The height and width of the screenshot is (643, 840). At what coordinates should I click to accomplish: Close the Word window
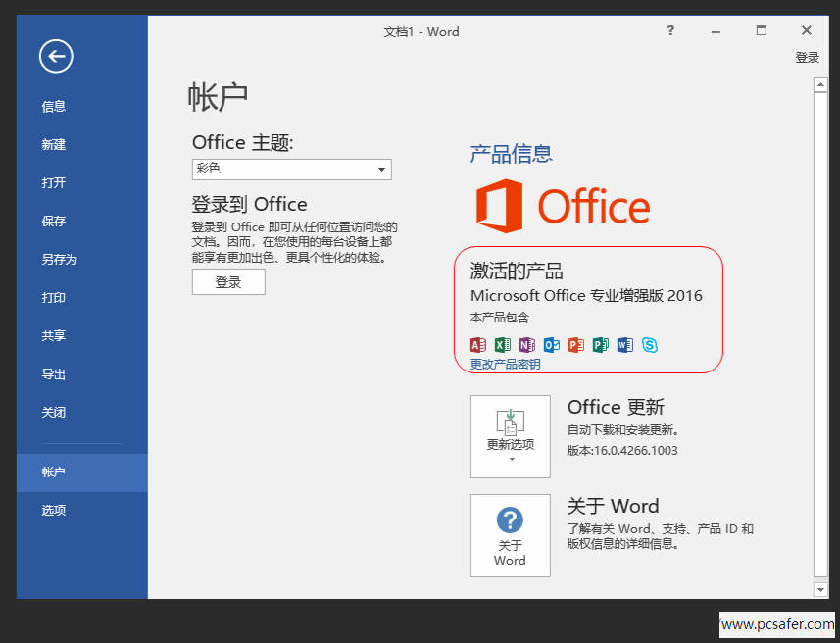807,30
